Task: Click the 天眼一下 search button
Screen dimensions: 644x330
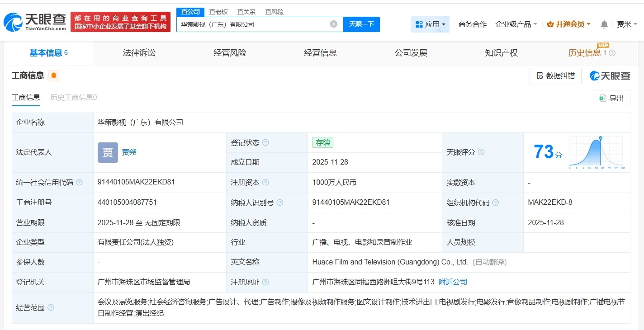Action: click(361, 24)
